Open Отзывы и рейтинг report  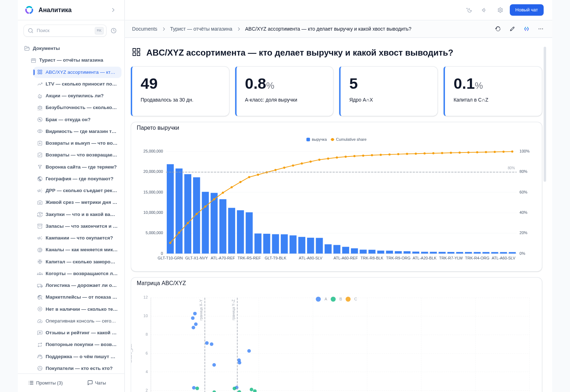click(x=77, y=333)
